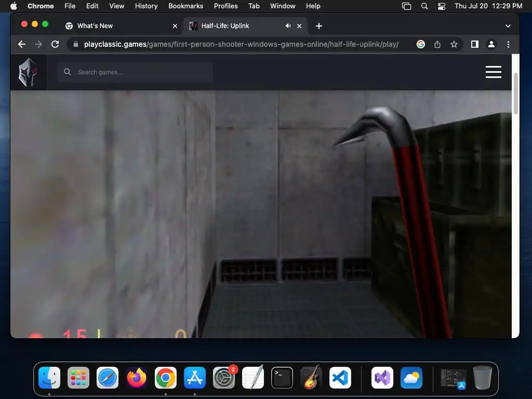Open Chrome three-dot options menu

point(508,44)
